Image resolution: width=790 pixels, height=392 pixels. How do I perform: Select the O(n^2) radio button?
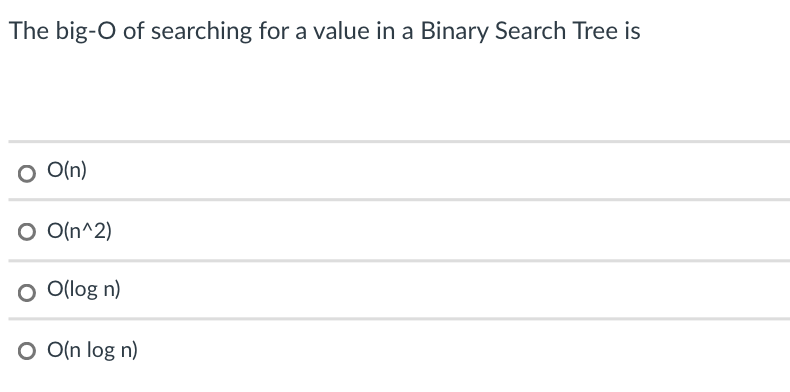(27, 232)
